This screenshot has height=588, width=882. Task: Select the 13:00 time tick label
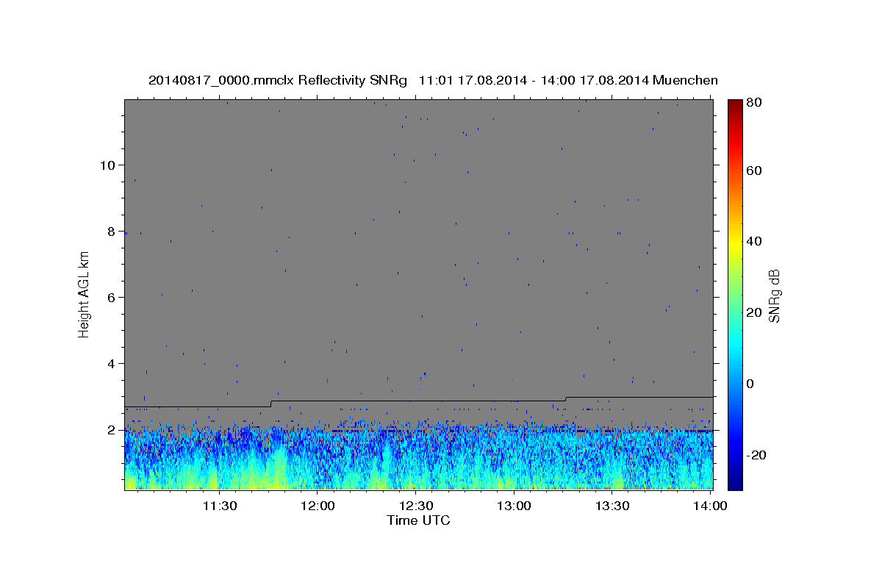514,506
